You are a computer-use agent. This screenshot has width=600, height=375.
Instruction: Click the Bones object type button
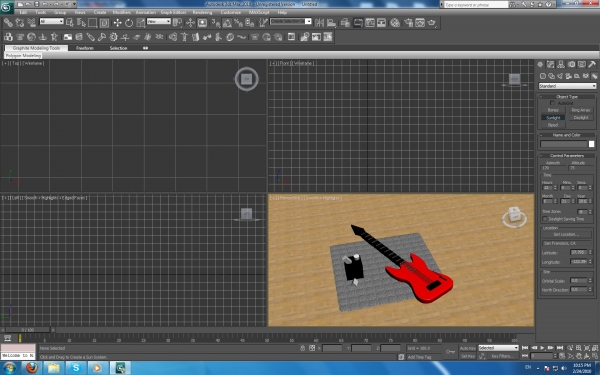tap(553, 110)
